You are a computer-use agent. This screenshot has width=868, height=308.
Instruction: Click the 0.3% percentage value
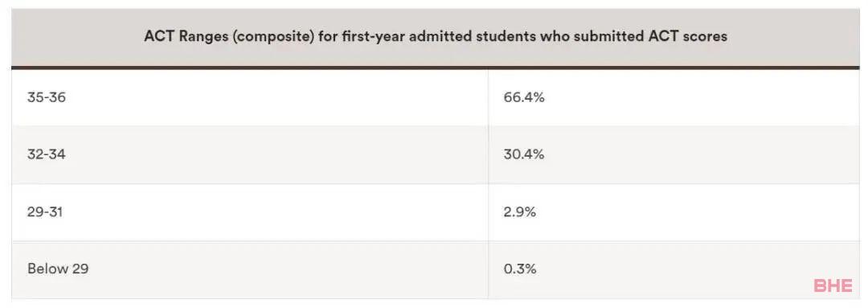520,269
